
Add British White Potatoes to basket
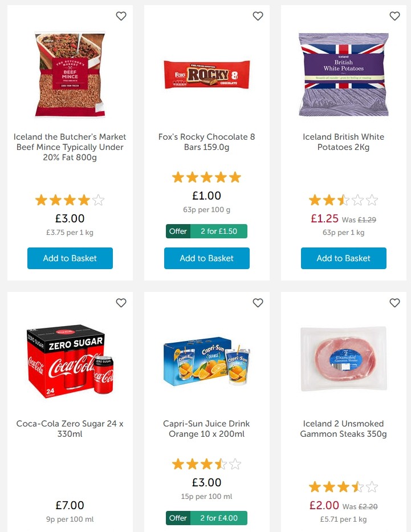coord(343,258)
